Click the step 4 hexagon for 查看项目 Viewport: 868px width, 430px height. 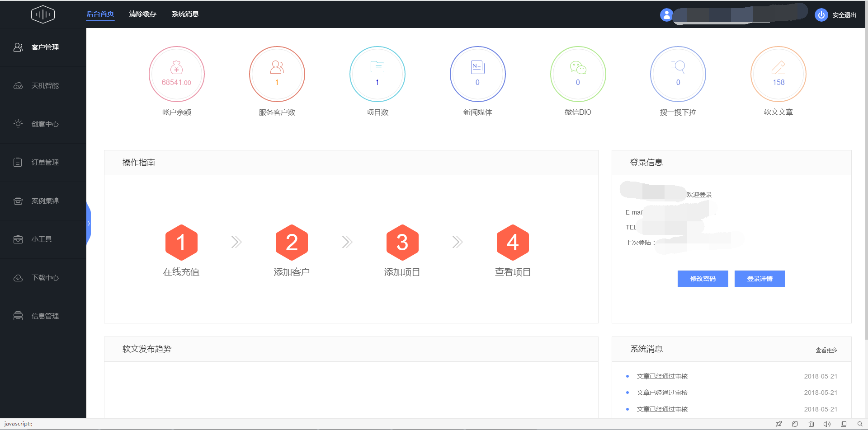513,243
